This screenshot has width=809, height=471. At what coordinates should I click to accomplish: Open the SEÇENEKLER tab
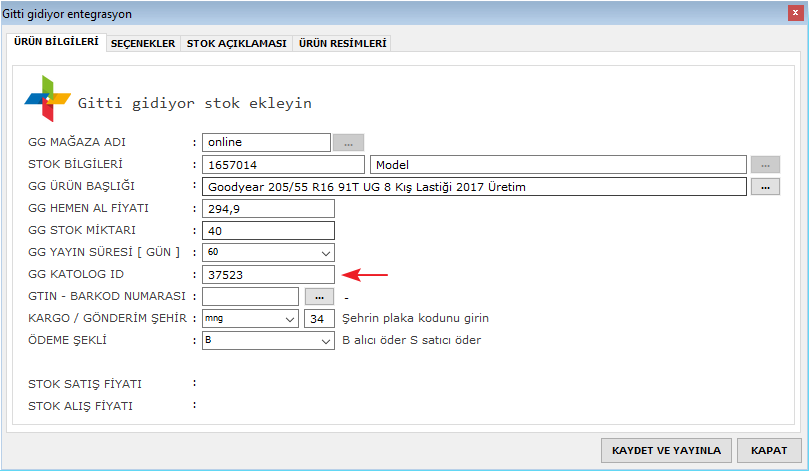click(143, 44)
